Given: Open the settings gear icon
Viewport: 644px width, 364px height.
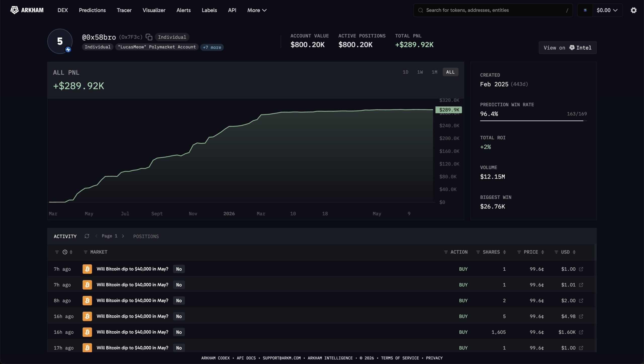Looking at the screenshot, I should click(x=633, y=10).
